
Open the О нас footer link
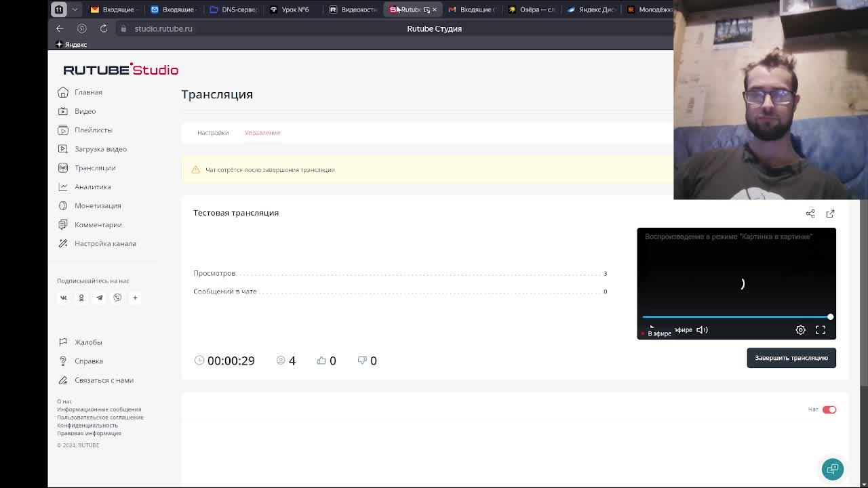point(64,401)
